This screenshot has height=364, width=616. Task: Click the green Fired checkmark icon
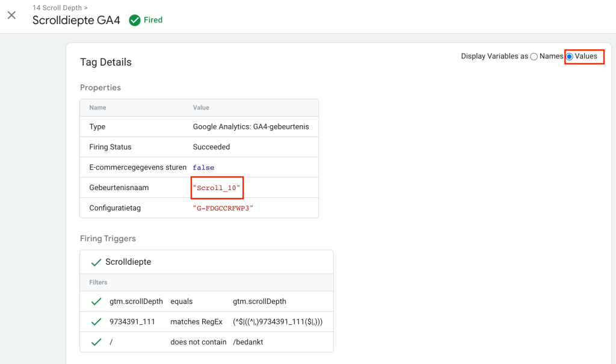135,20
